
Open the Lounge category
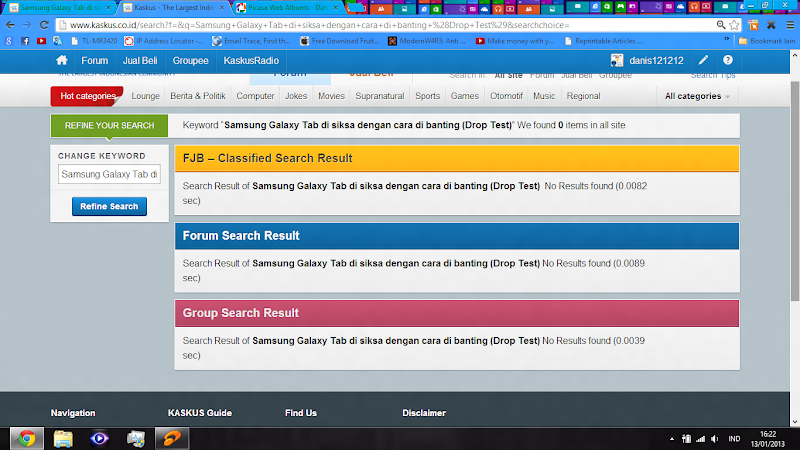tap(145, 96)
